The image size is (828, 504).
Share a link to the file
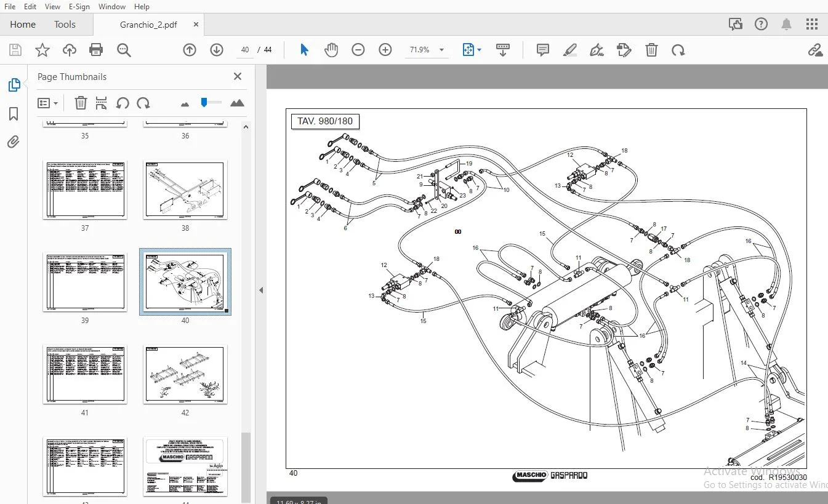click(x=815, y=50)
